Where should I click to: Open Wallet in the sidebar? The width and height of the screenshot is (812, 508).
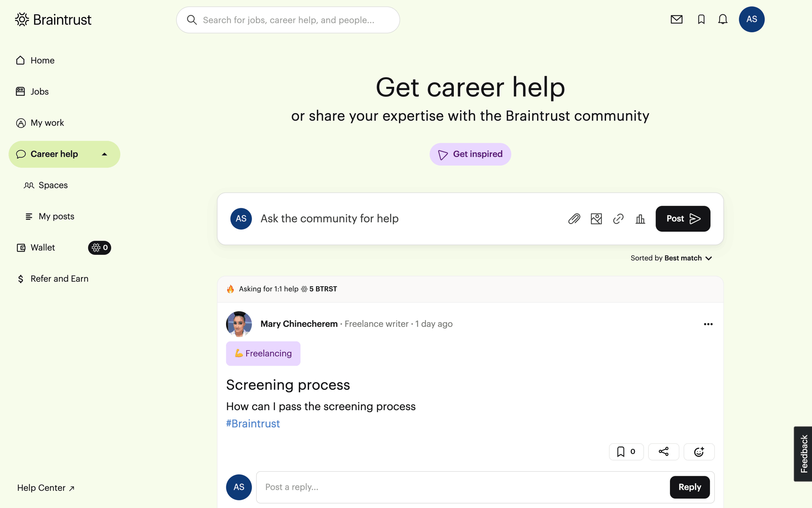click(x=36, y=248)
